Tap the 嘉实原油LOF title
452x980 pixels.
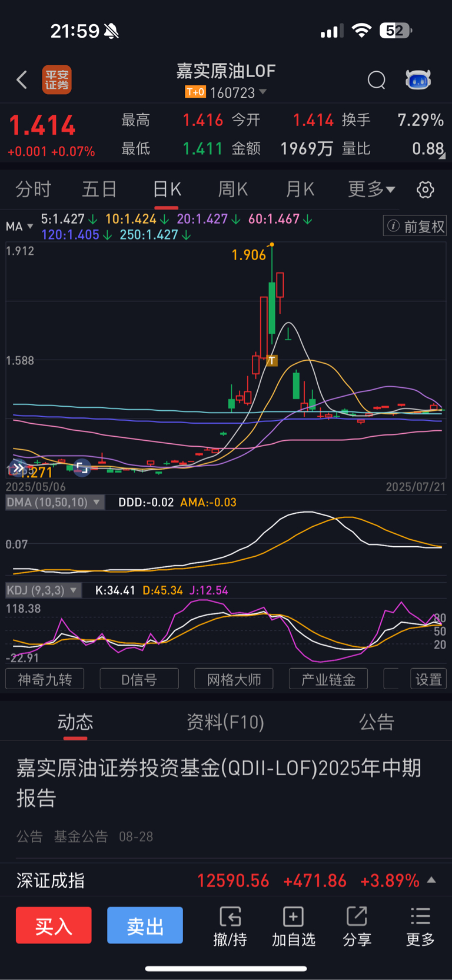pyautogui.click(x=226, y=71)
